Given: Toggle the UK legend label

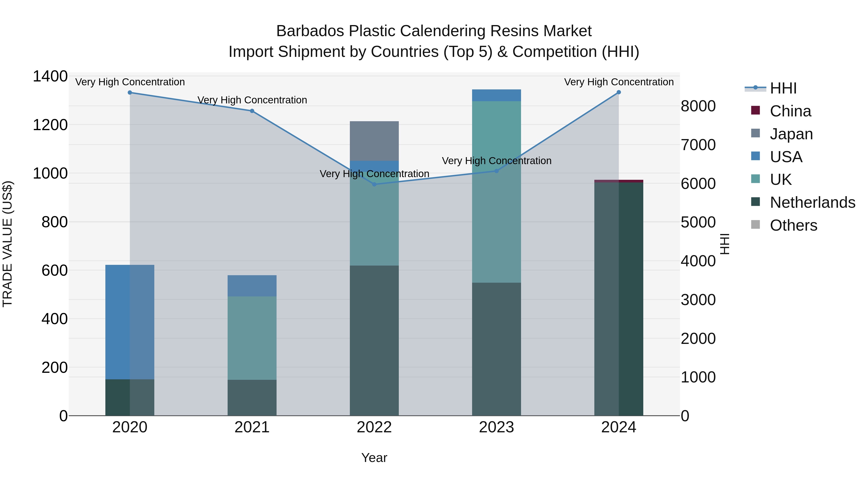Looking at the screenshot, I should pyautogui.click(x=781, y=180).
